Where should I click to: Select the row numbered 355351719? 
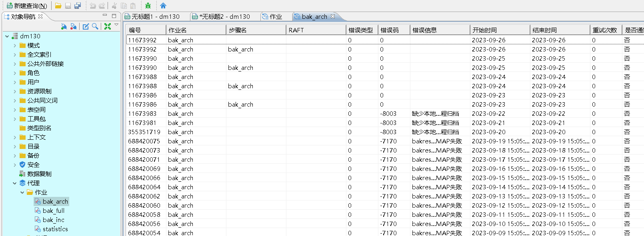click(385, 132)
